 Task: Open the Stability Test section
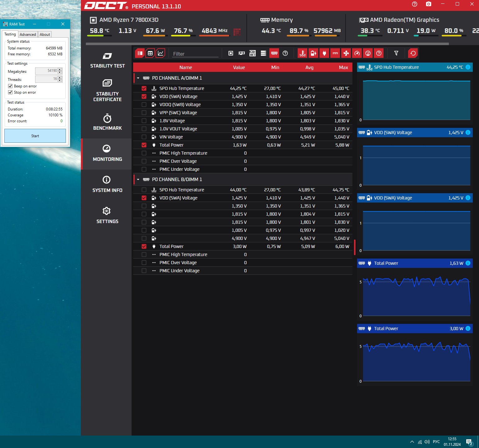107,60
